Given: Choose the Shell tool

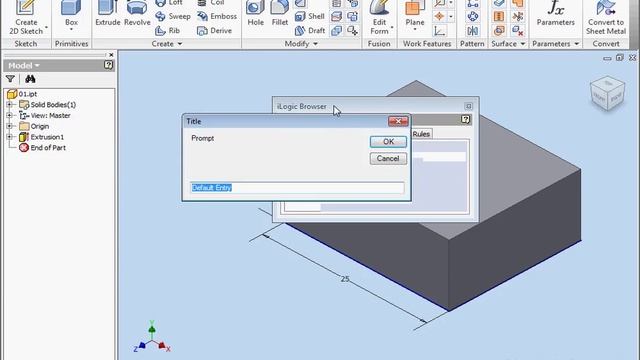Looking at the screenshot, I should click(309, 16).
